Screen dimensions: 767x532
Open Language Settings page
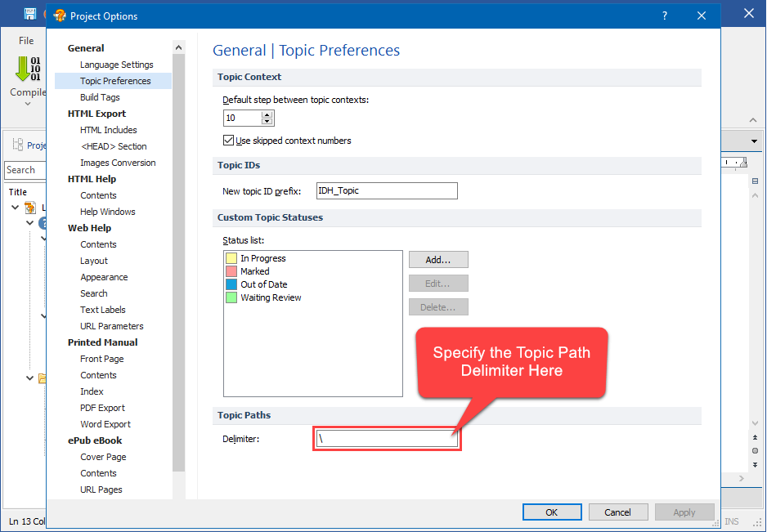click(116, 65)
